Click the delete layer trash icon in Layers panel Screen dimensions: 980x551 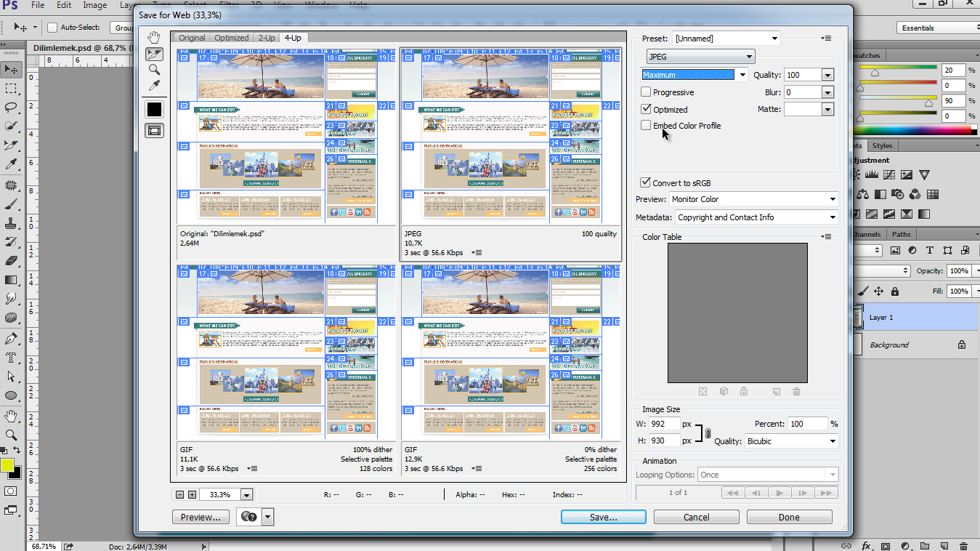[963, 545]
